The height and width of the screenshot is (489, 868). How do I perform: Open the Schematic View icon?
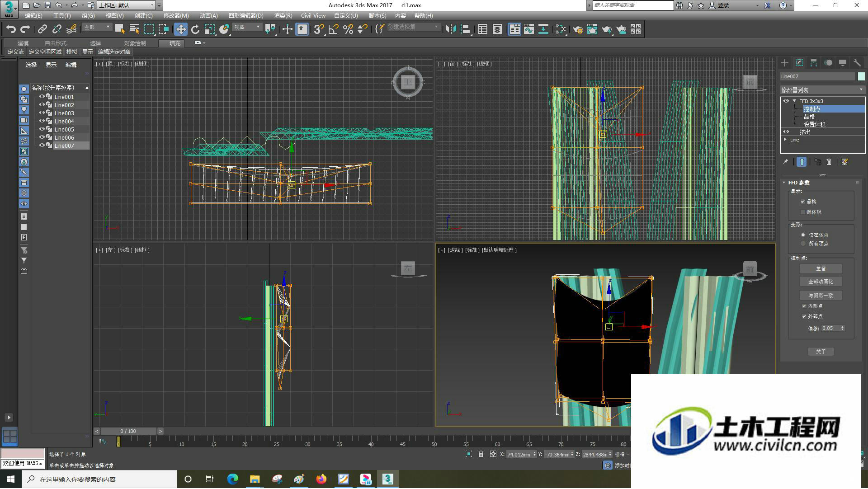[543, 29]
